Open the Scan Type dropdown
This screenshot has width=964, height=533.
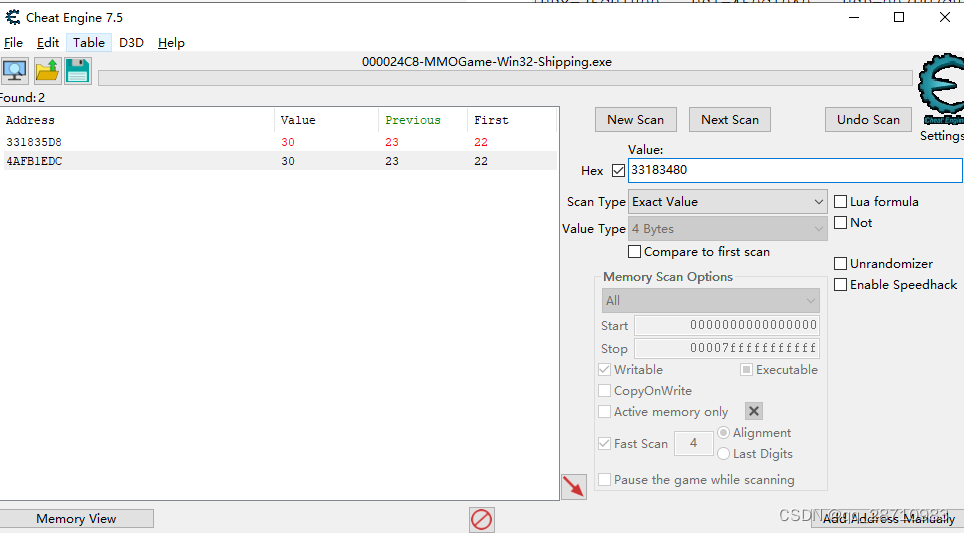coord(727,202)
